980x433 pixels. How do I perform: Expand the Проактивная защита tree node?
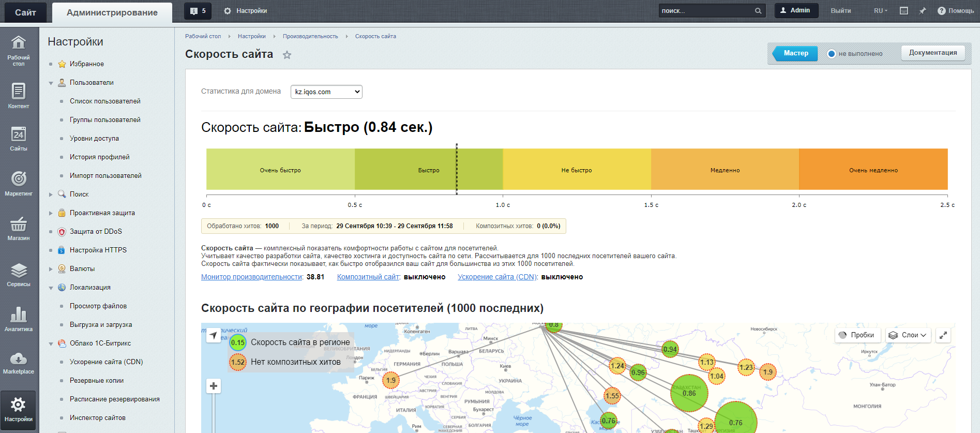coord(51,213)
